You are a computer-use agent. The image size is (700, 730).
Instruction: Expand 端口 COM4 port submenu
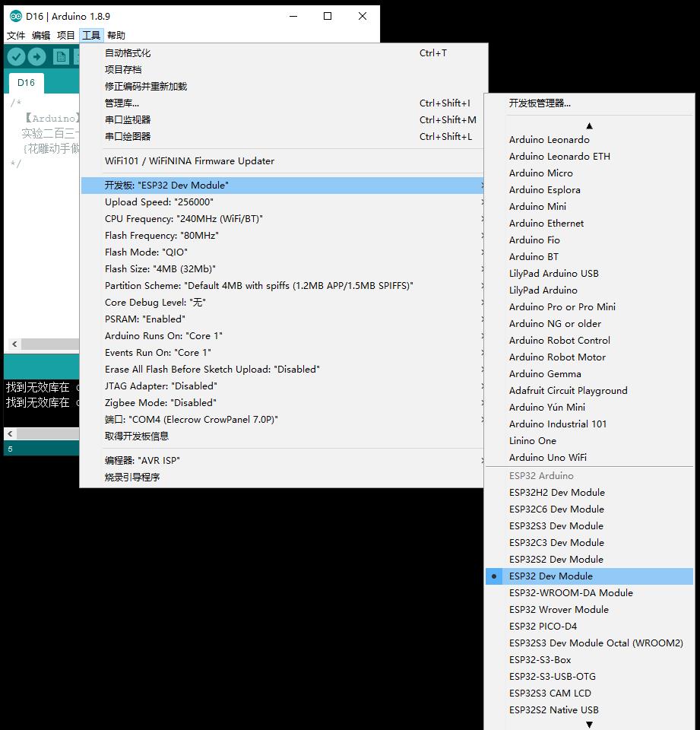[x=284, y=420]
